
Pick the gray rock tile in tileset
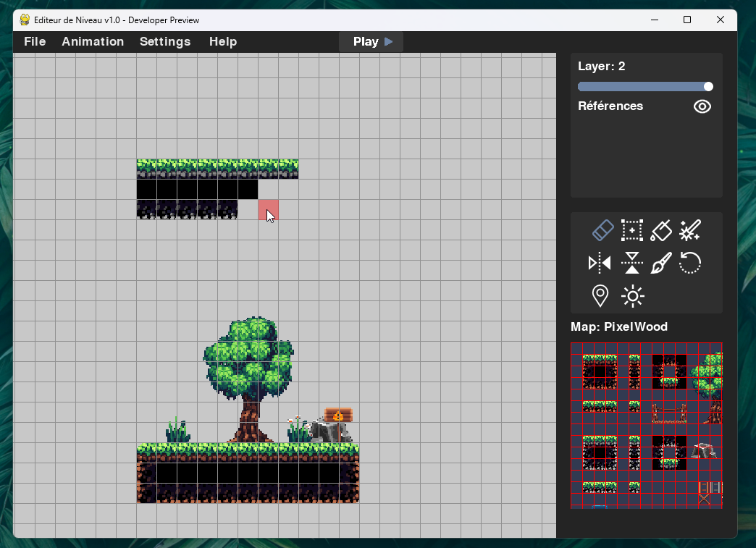(704, 451)
